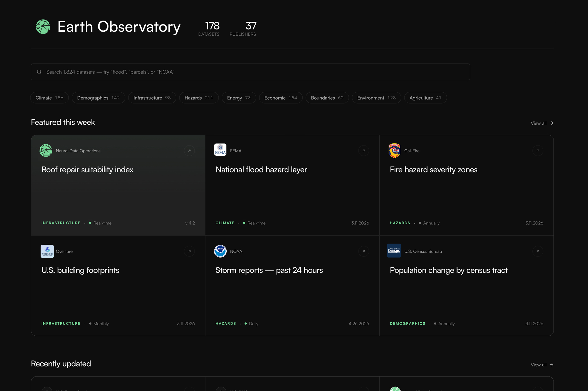Click HAZARDS tag on Storm reports card
Screen dimensions: 588x391
226,324
